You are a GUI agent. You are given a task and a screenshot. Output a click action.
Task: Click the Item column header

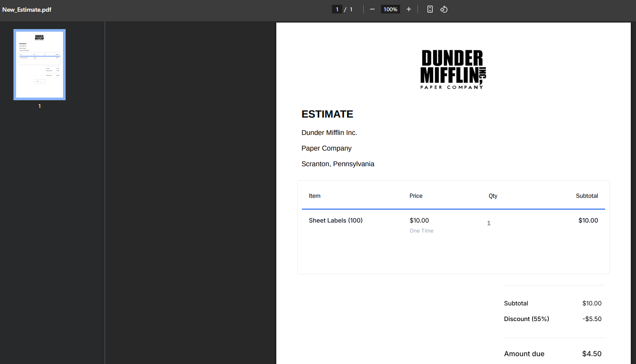pos(315,196)
